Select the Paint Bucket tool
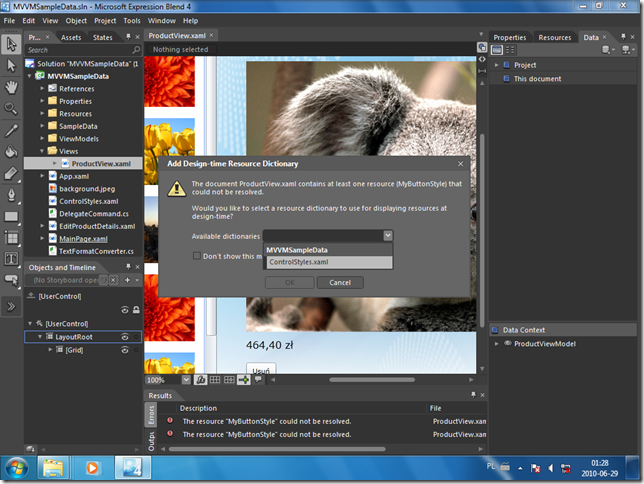The width and height of the screenshot is (644, 484). click(11, 151)
